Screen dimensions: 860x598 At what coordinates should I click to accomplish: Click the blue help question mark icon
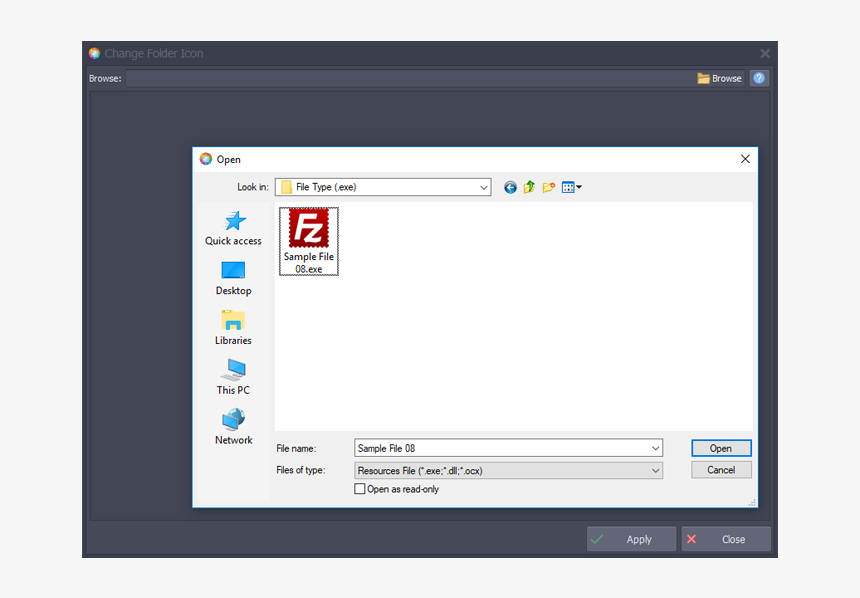point(759,78)
